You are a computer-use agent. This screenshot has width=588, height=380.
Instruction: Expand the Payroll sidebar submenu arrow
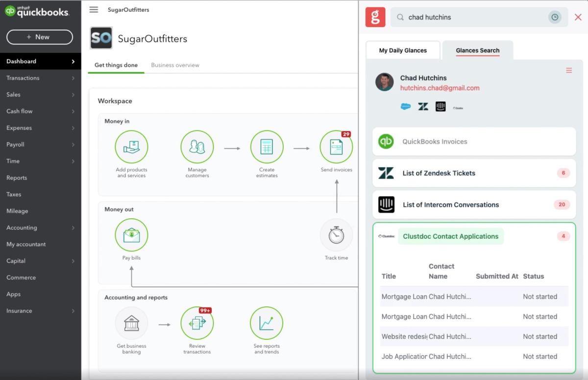point(73,145)
